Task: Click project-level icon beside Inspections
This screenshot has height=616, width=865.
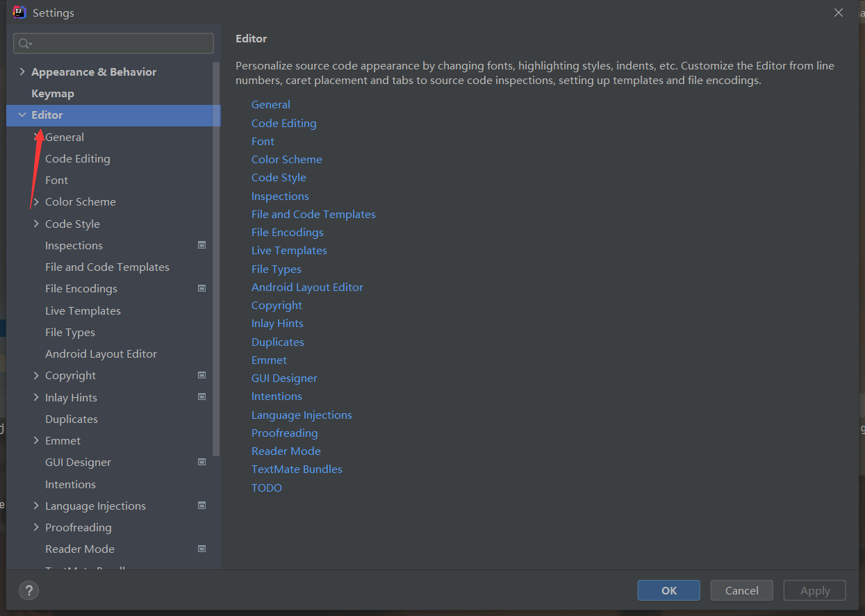Action: tap(201, 245)
